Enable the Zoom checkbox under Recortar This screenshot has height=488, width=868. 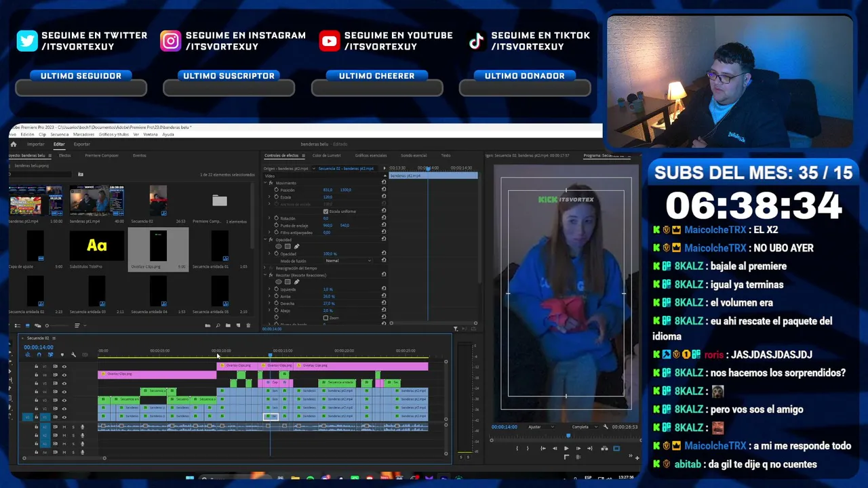pyautogui.click(x=325, y=318)
